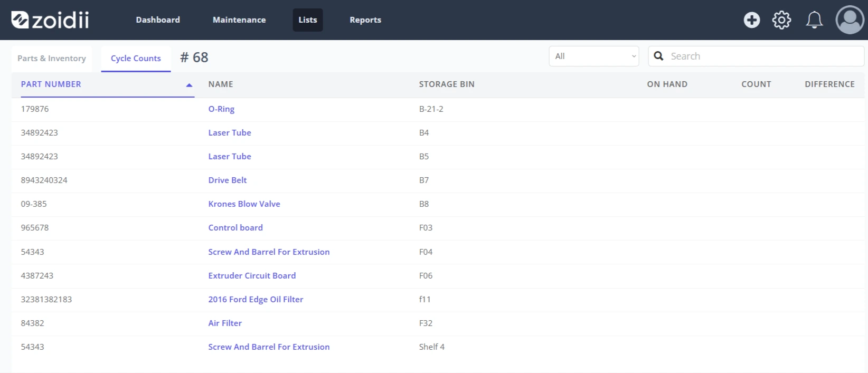Sort by the Storage Bin column header
Image resolution: width=868 pixels, height=373 pixels.
pyautogui.click(x=447, y=84)
